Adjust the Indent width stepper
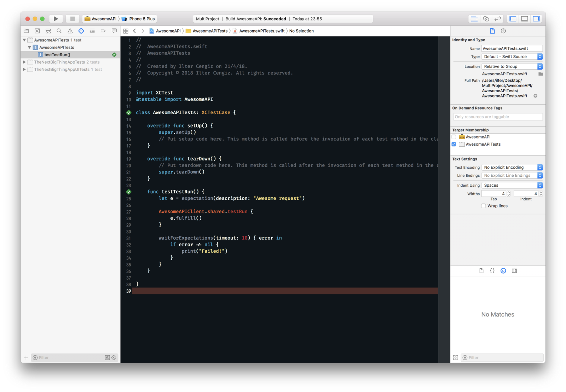This screenshot has height=392, width=566. click(x=541, y=194)
